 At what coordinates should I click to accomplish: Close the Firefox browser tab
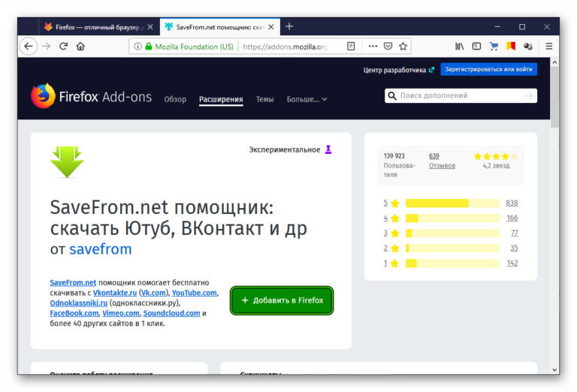coord(150,27)
